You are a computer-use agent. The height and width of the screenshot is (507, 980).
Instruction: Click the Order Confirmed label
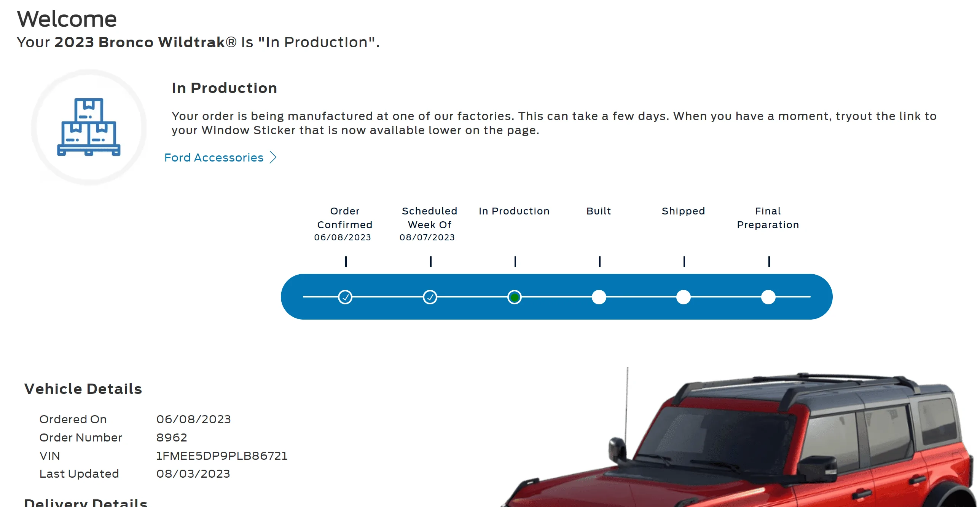[x=345, y=218]
